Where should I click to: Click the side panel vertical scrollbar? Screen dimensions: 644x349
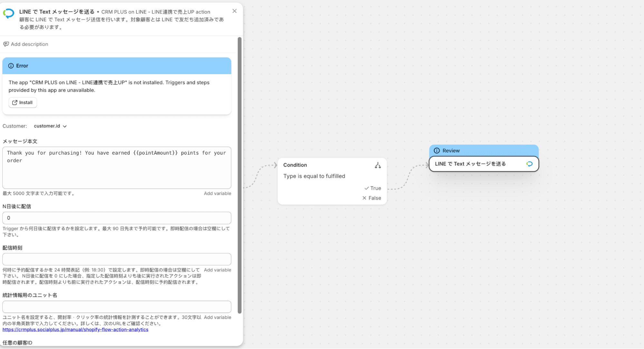point(239,175)
